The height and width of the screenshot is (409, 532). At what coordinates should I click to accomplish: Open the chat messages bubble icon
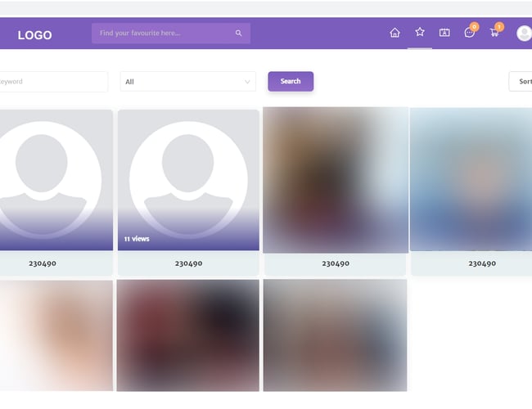tap(469, 33)
